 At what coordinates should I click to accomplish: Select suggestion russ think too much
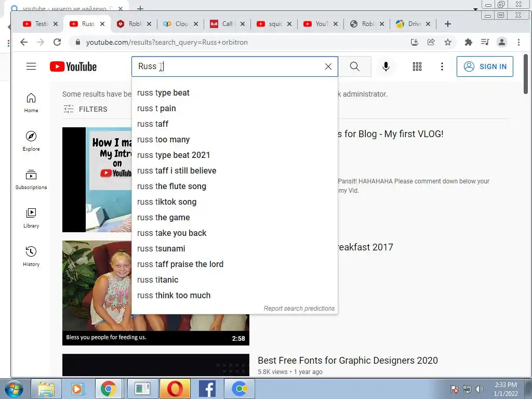[x=234, y=296]
